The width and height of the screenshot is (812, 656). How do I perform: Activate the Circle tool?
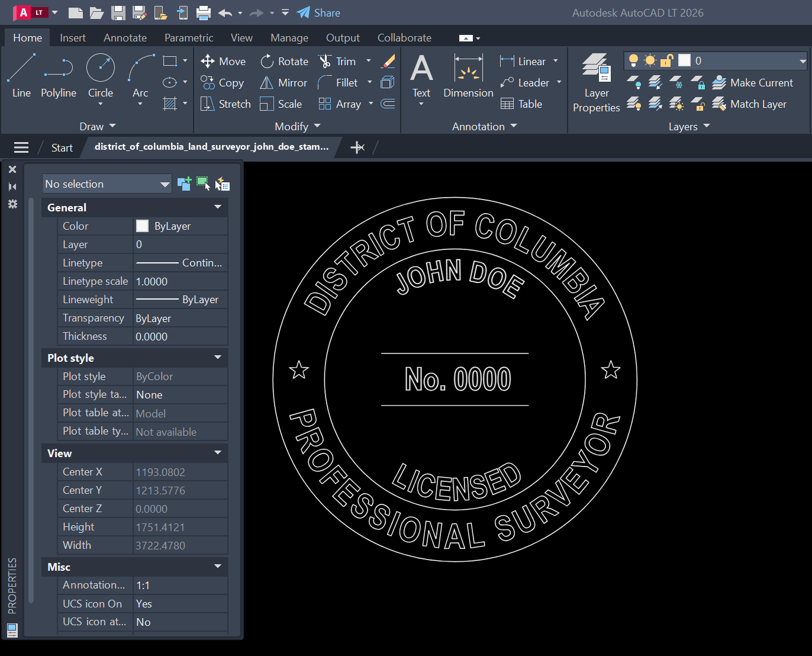click(x=101, y=76)
